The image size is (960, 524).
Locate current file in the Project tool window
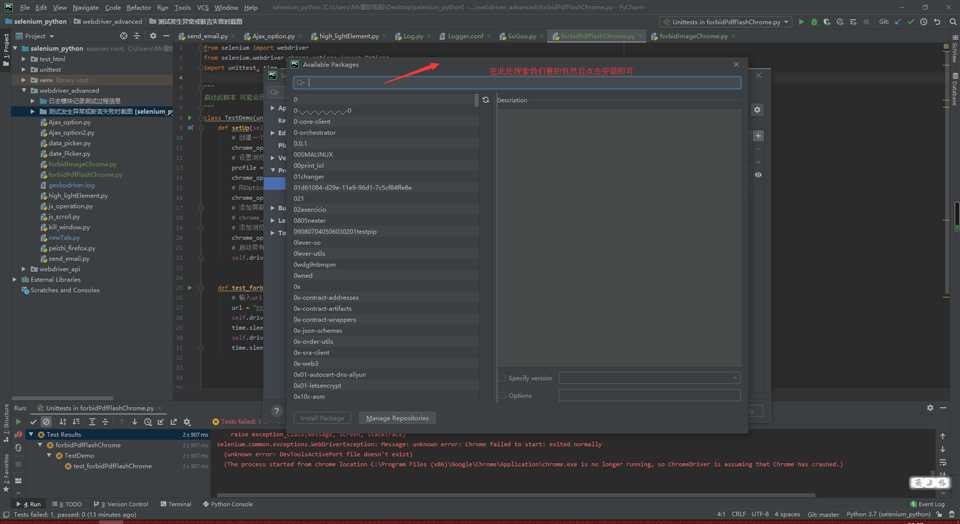coord(124,36)
